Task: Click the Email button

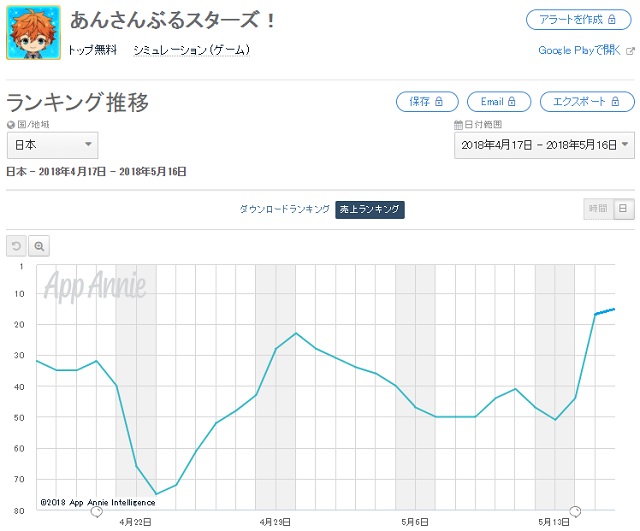Action: [499, 102]
